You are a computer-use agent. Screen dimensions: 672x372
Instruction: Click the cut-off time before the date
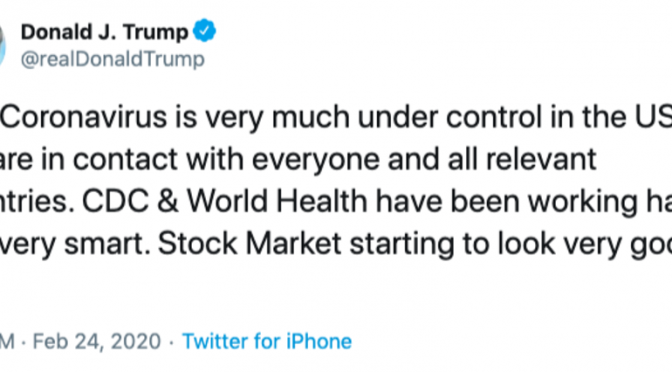point(7,342)
